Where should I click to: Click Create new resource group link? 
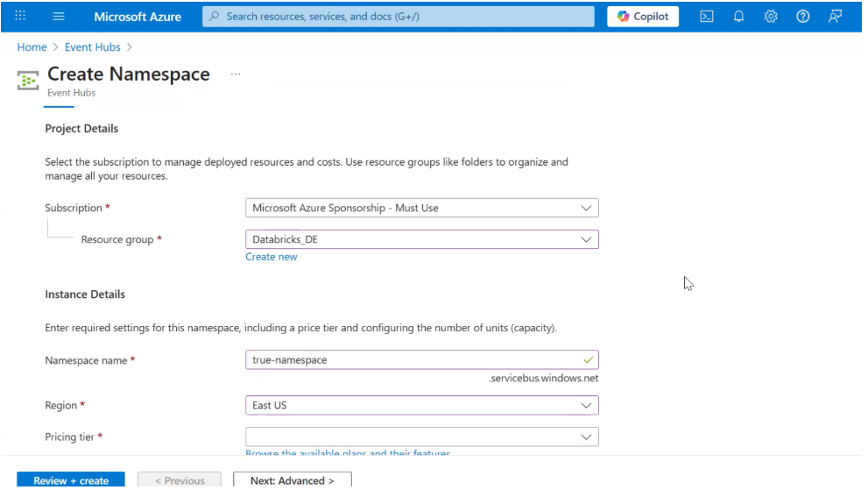tap(272, 257)
